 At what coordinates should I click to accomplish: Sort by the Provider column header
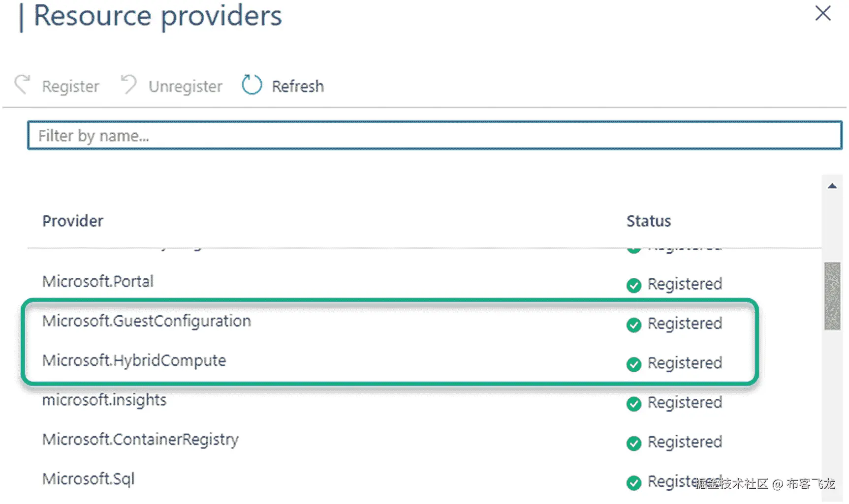[73, 221]
